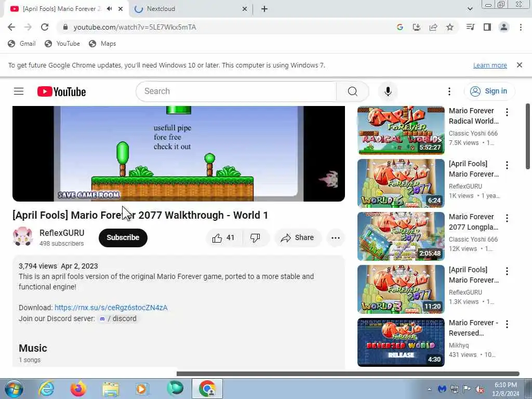
Task: Mute the tab via speaker icon
Action: (109, 9)
